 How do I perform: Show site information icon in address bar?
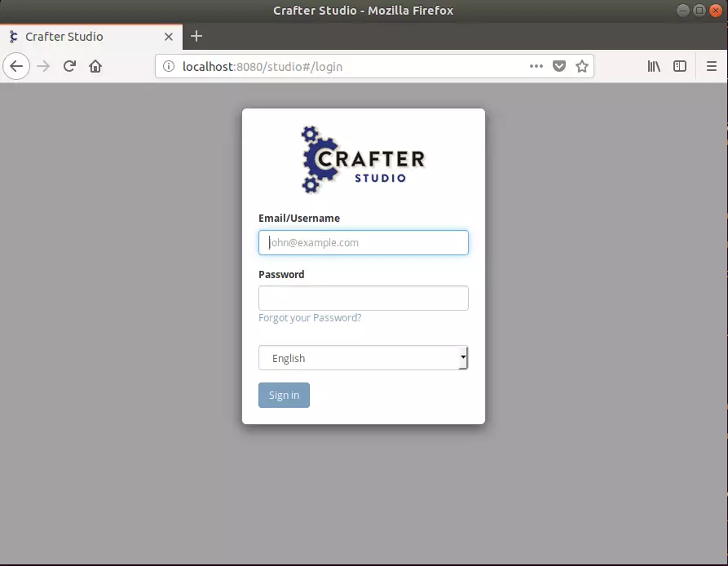(169, 66)
